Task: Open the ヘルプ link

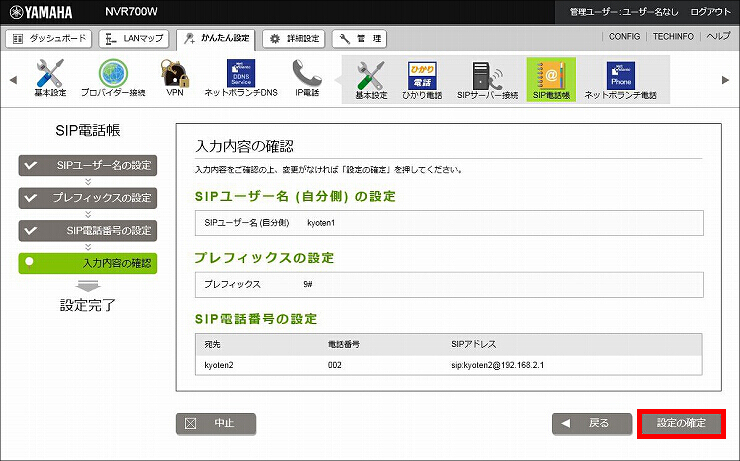Action: tap(718, 36)
